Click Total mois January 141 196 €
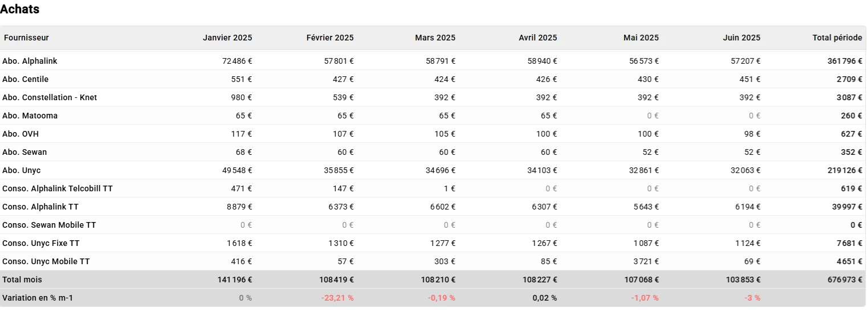The width and height of the screenshot is (868, 312). (235, 280)
